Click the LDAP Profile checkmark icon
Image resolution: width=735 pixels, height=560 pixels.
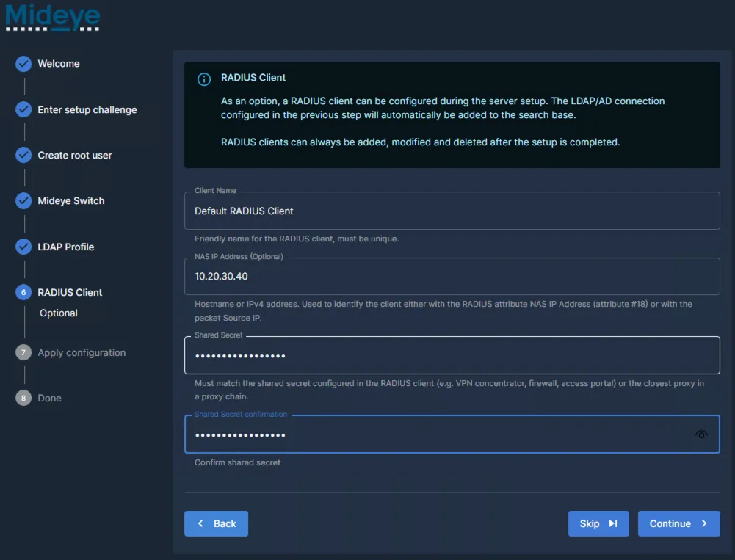pos(22,247)
